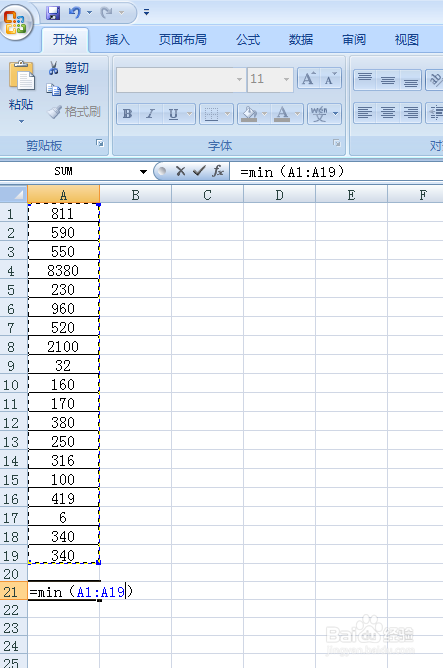Image resolution: width=443 pixels, height=668 pixels.
Task: Click cell A9 containing 32
Action: click(63, 366)
